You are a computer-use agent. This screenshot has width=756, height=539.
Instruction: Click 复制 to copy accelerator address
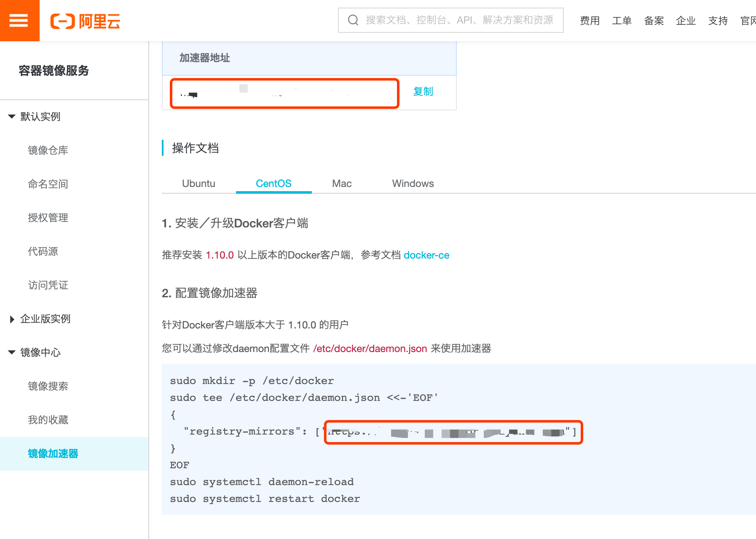click(423, 92)
